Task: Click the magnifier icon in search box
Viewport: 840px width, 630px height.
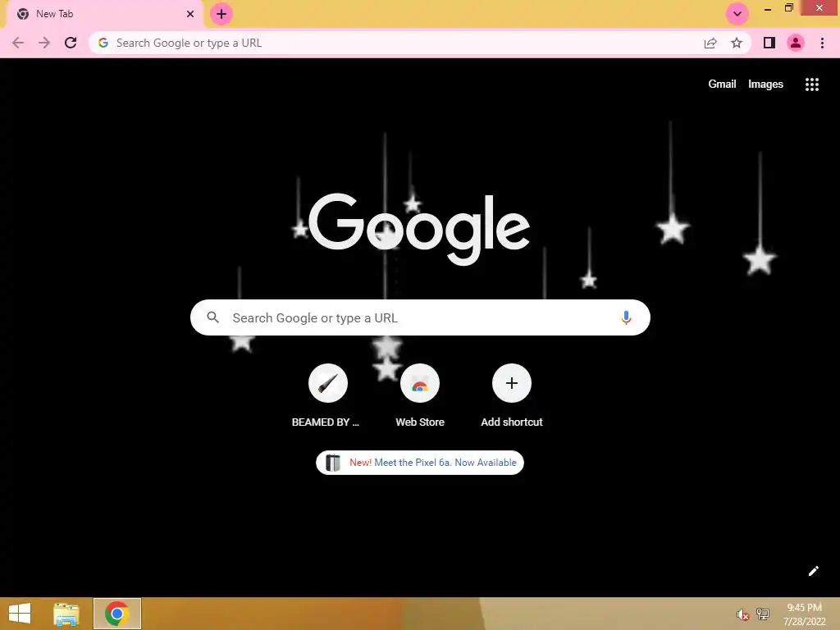Action: pyautogui.click(x=212, y=317)
